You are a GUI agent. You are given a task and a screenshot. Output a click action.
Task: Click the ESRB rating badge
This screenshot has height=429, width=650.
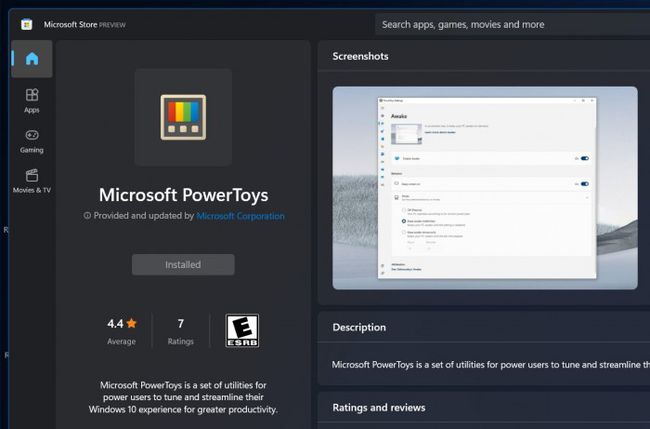tap(242, 331)
